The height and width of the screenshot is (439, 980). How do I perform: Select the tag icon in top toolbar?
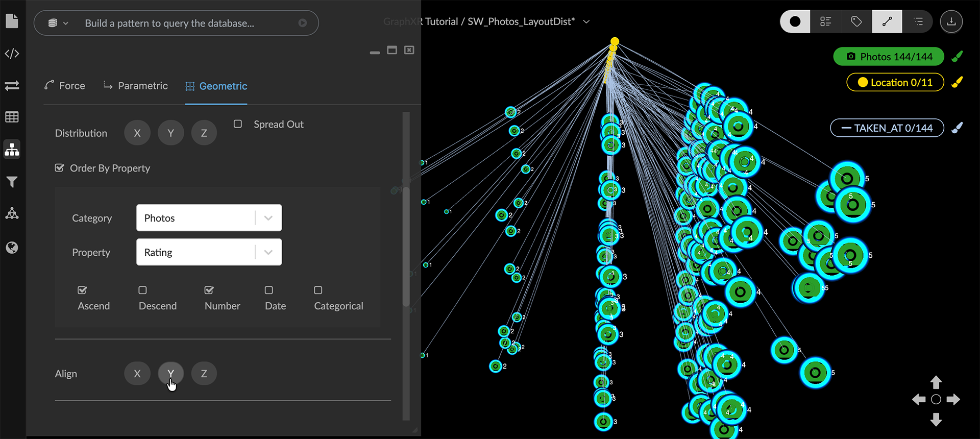pyautogui.click(x=856, y=21)
